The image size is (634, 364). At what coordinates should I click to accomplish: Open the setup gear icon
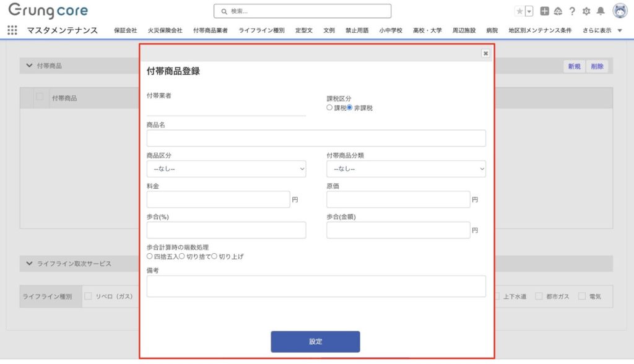click(586, 11)
